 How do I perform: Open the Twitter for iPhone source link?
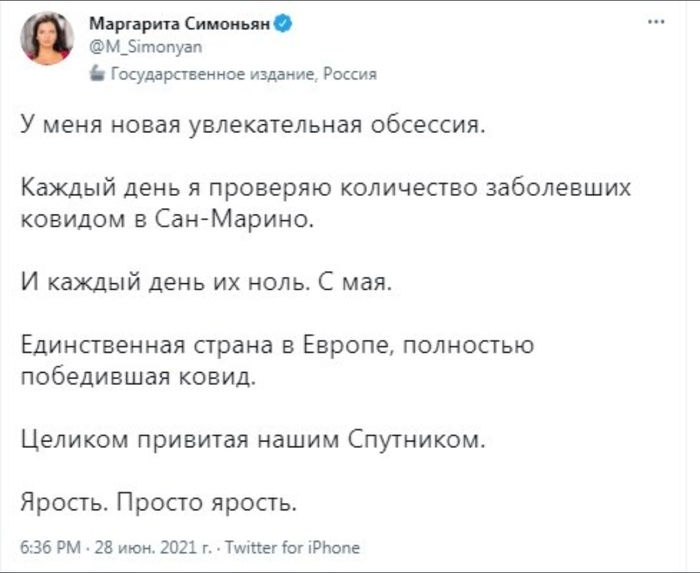(293, 547)
